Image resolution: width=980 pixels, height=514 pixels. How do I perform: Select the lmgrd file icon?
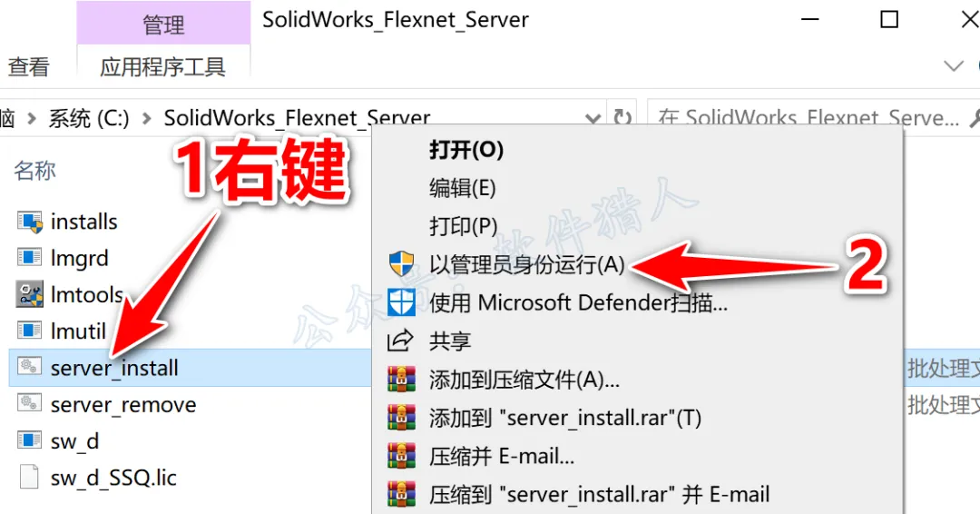pyautogui.click(x=29, y=258)
